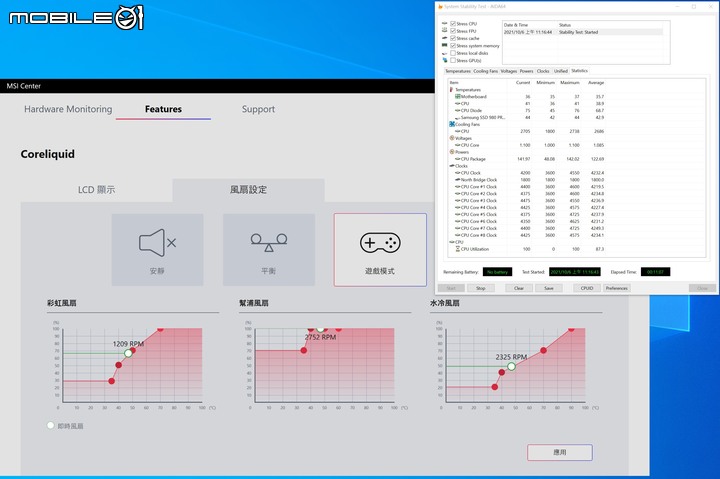
Task: Select the 'CPU Core' voltage row
Action: pos(529,145)
